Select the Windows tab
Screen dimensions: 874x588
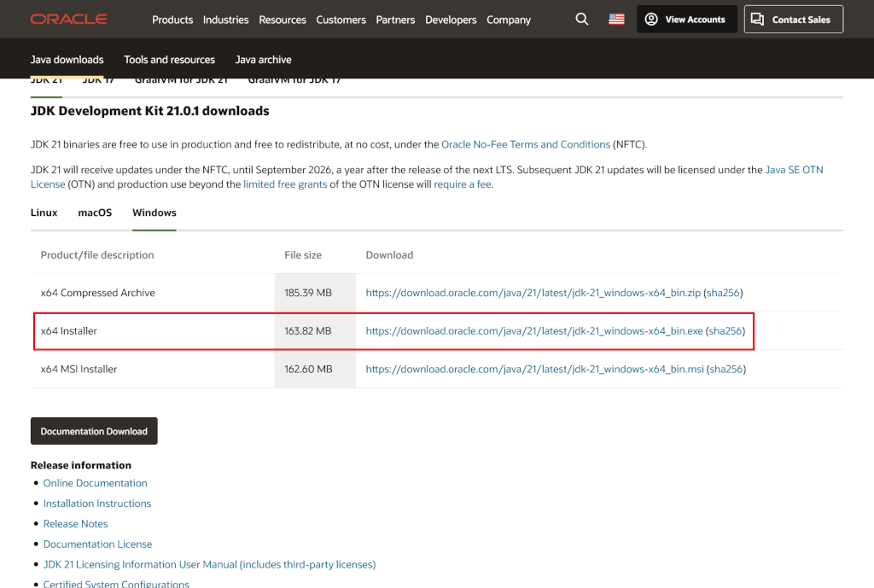[154, 212]
